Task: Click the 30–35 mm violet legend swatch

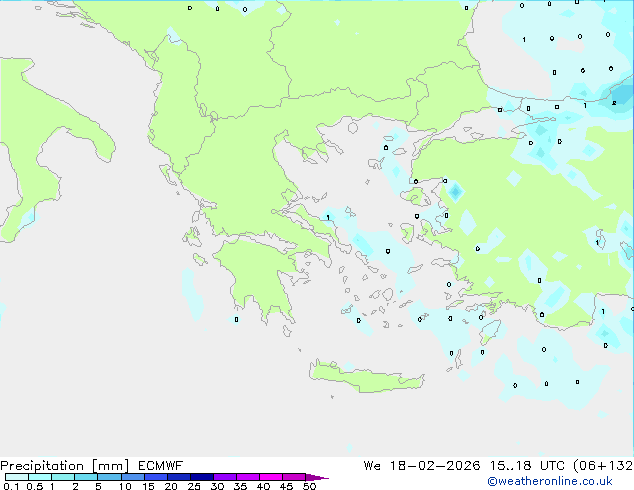Action: click(x=224, y=477)
